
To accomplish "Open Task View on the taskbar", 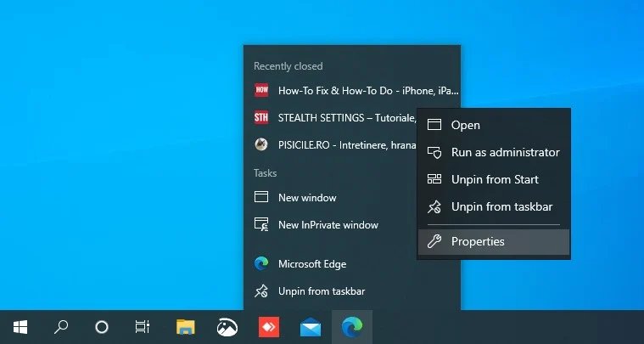I will [143, 327].
